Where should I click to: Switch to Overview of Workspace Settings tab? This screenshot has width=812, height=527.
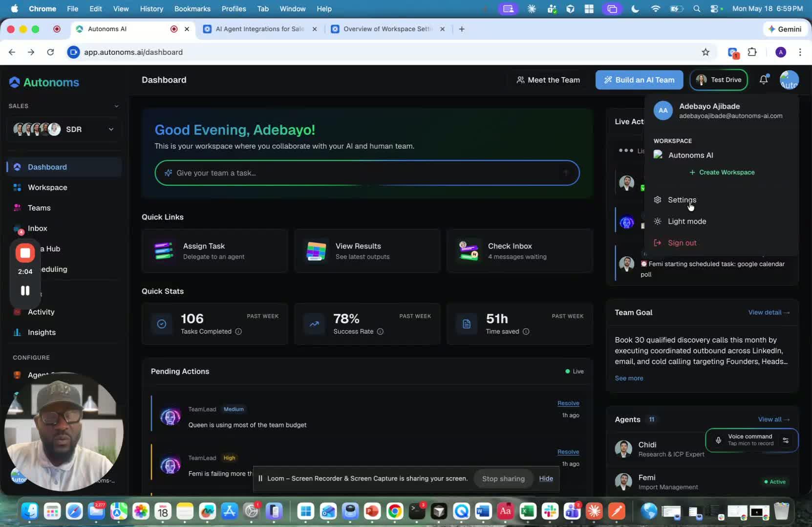(387, 29)
